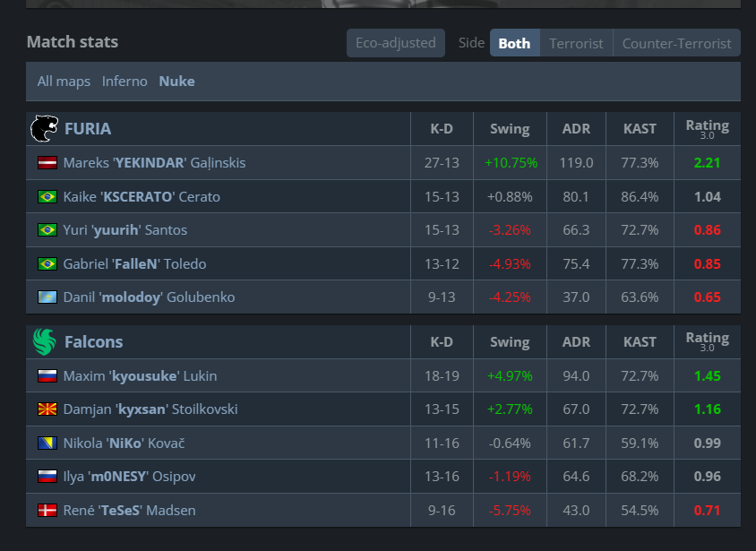Open Mareks 'YEKINDAR' Galinskis player profile
The image size is (756, 551).
coord(154,163)
